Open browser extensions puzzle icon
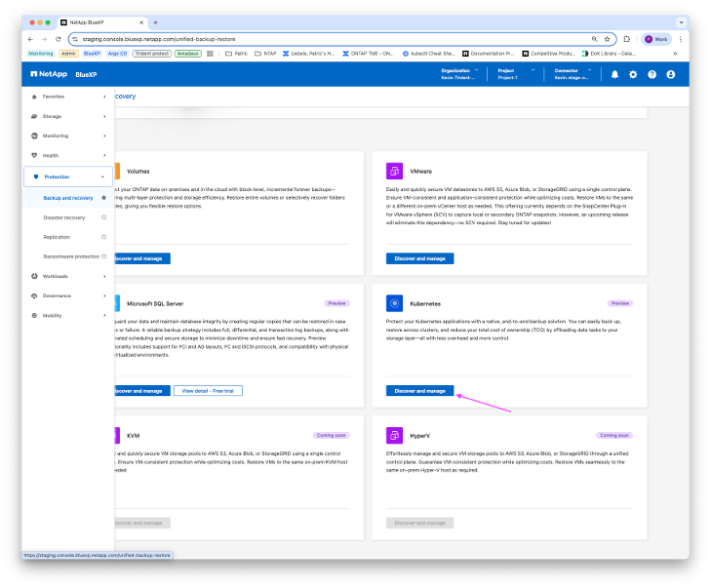Viewport: 711px width, 588px height. click(627, 39)
